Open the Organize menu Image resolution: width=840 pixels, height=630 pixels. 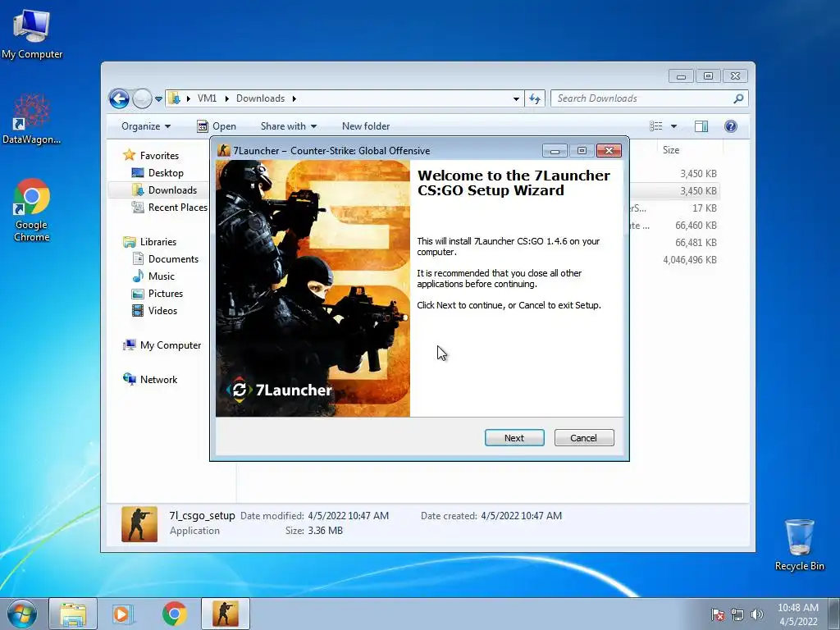click(146, 126)
